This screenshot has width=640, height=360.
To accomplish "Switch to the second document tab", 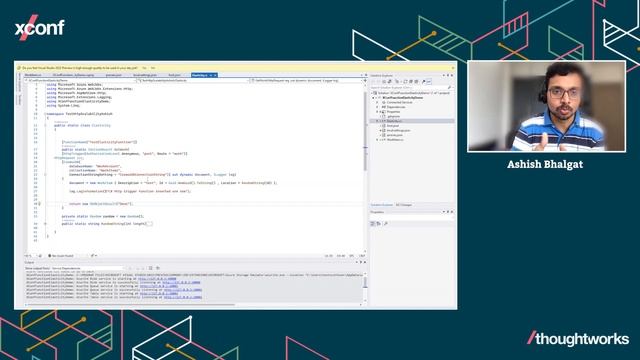I will pos(73,75).
